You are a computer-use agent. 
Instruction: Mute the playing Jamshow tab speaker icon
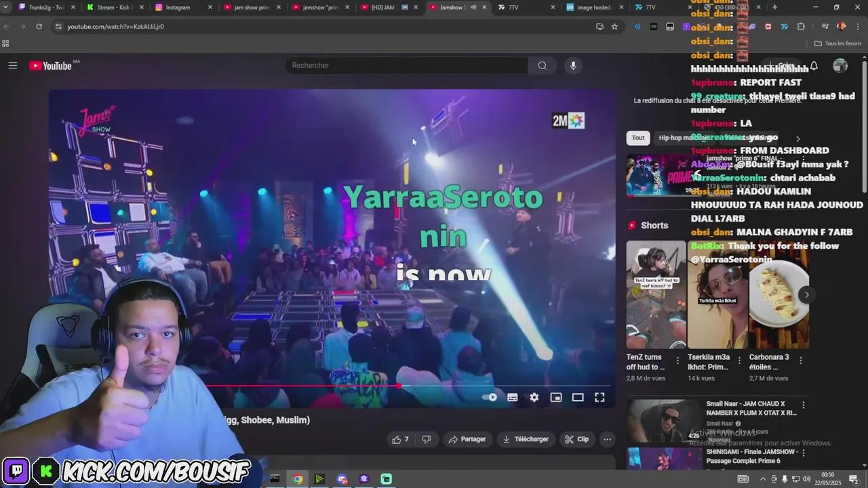(x=473, y=7)
